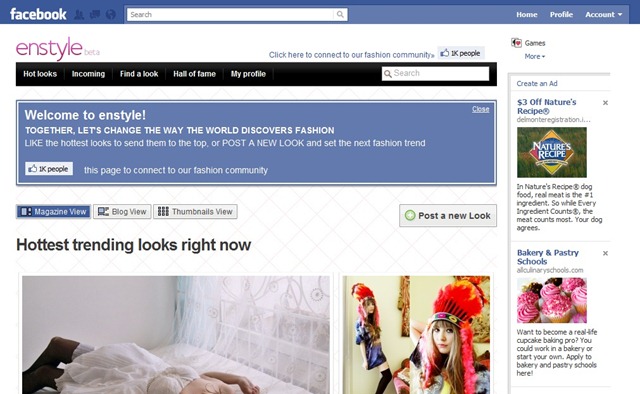Viewport: 640px width, 394px height.
Task: Click the 1K people Like button inside the welcome banner
Action: pos(49,169)
